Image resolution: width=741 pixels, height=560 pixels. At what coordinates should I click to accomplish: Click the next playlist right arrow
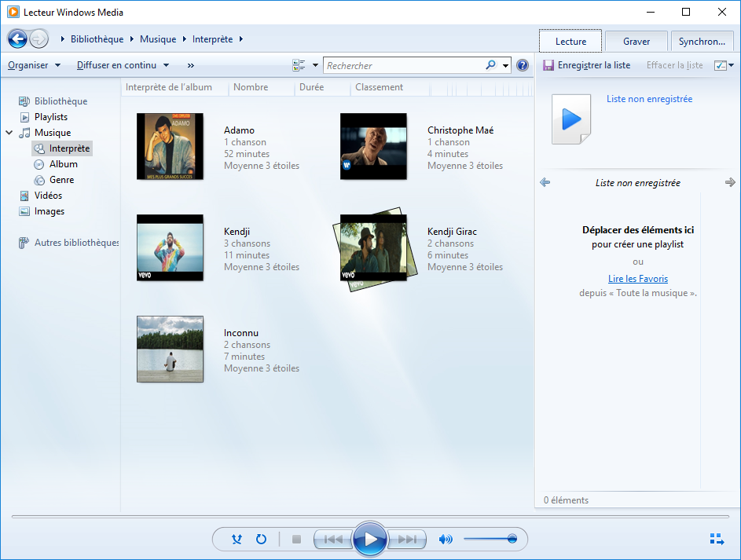(730, 182)
